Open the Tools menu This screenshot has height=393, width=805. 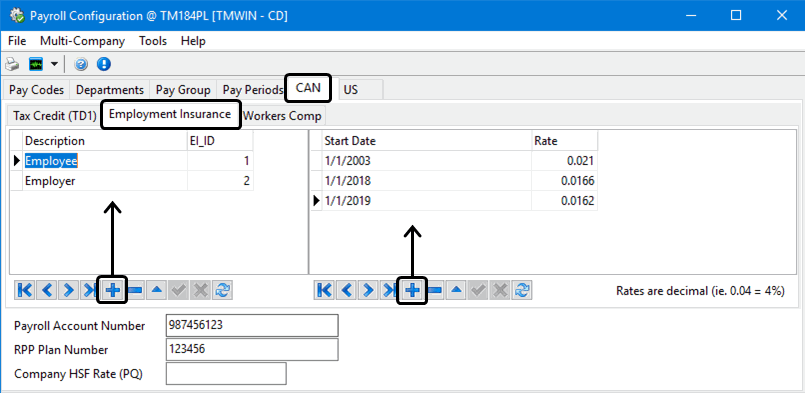point(153,41)
